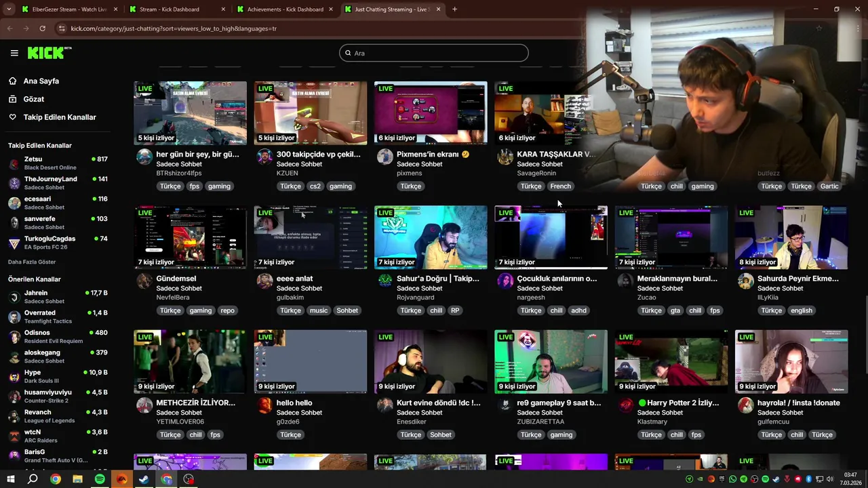Go back with browser back arrow
The width and height of the screenshot is (868, 488).
coord(9,28)
